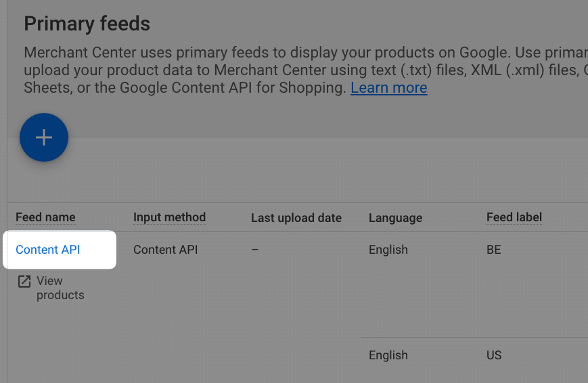Screen dimensions: 588x383
Task: Sort by Feed name column header
Action: tap(45, 217)
